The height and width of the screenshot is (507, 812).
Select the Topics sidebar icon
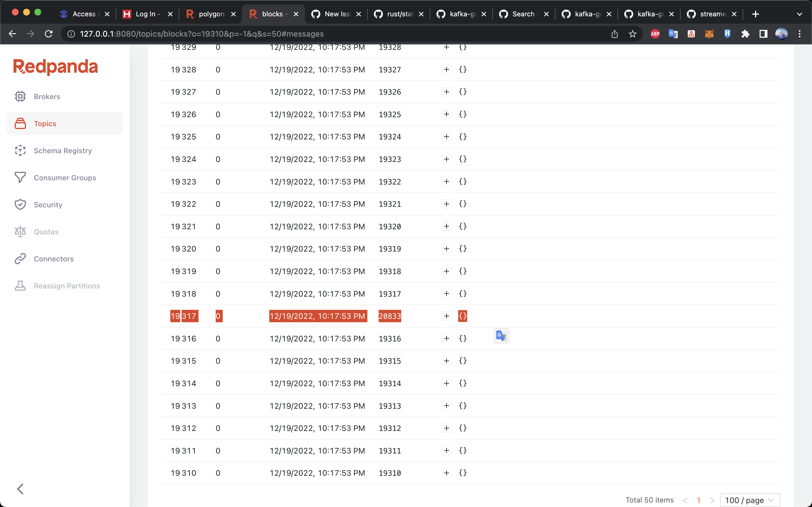(20, 123)
